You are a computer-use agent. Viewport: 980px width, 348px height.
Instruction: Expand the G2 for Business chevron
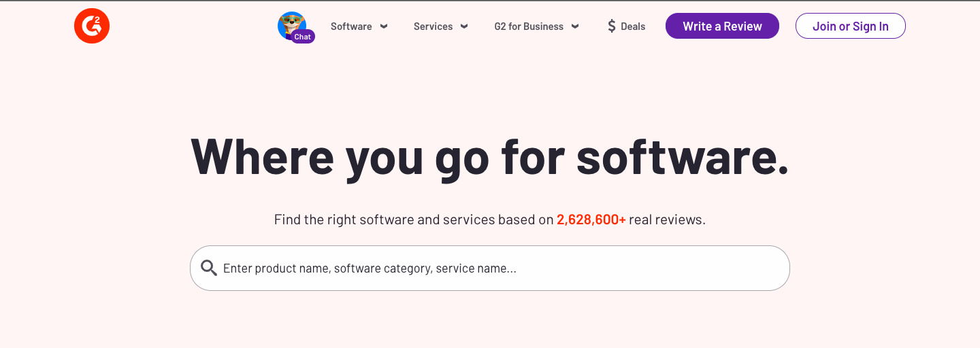575,27
